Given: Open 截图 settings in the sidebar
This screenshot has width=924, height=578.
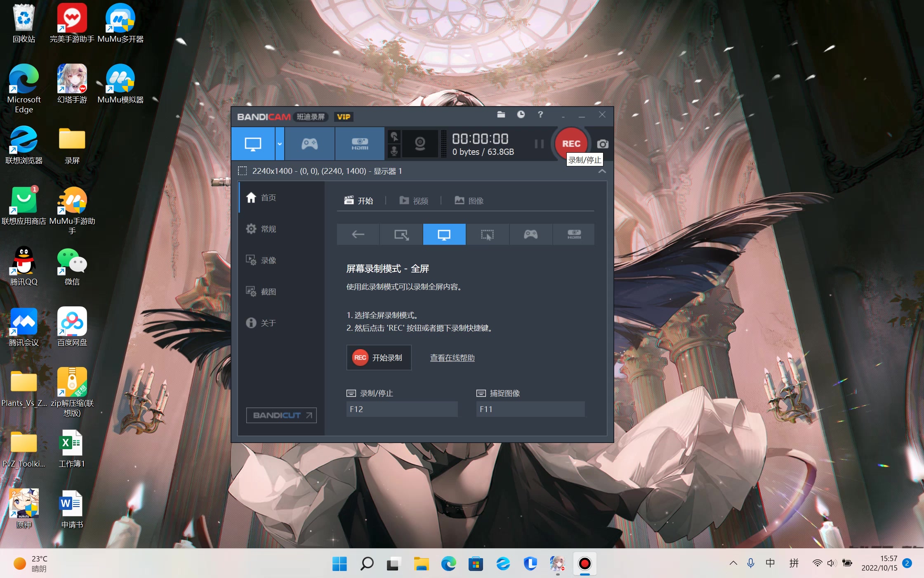Looking at the screenshot, I should tap(281, 291).
